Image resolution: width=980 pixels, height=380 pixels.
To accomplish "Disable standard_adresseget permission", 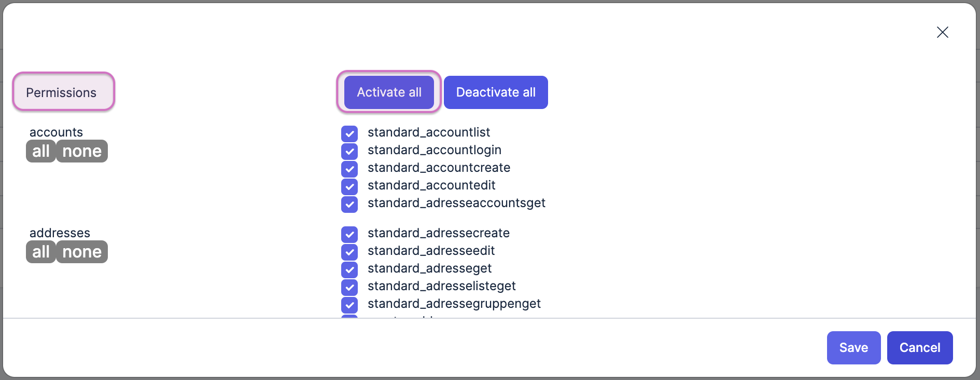I will pos(349,269).
